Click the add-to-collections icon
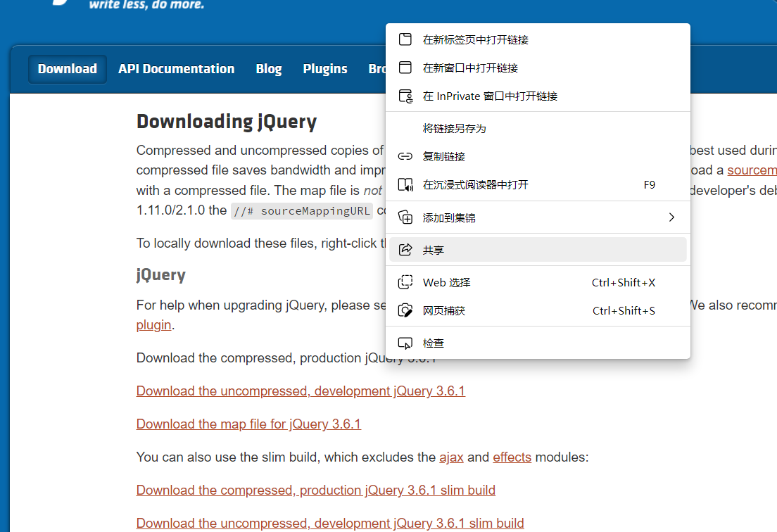Screen dimensions: 777x532 pos(405,217)
